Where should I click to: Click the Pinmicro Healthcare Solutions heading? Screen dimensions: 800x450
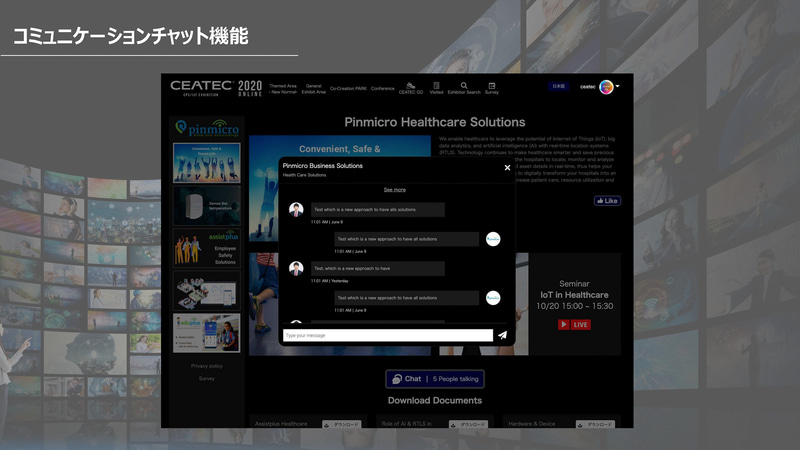435,122
